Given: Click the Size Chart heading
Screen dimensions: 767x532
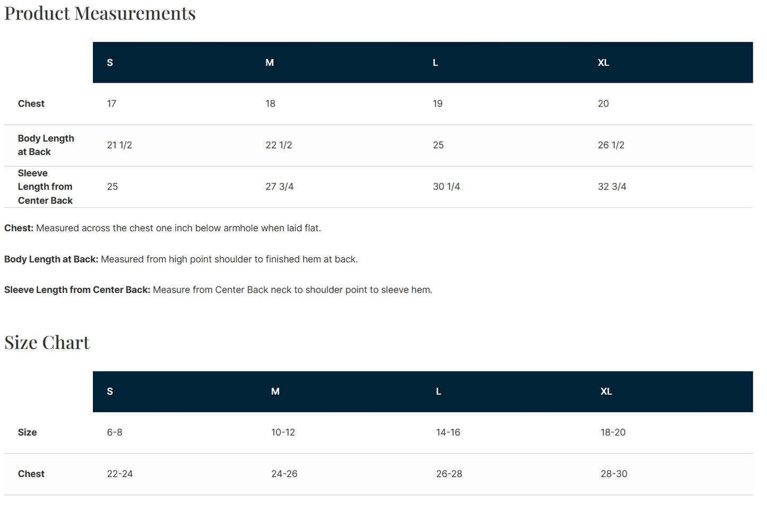Looking at the screenshot, I should click(x=47, y=343).
